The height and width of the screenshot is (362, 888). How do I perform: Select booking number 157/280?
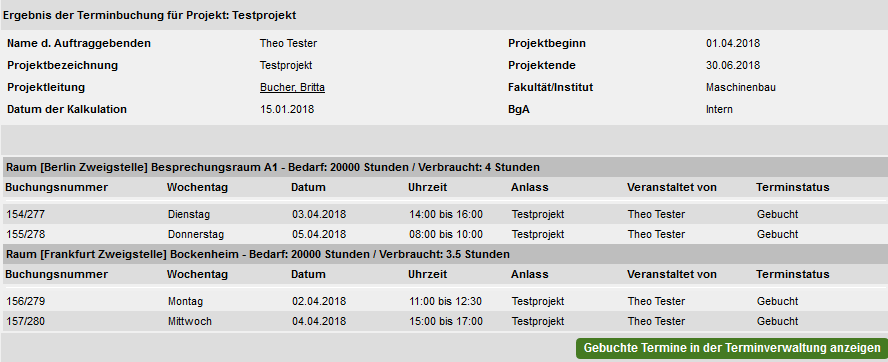pyautogui.click(x=25, y=321)
